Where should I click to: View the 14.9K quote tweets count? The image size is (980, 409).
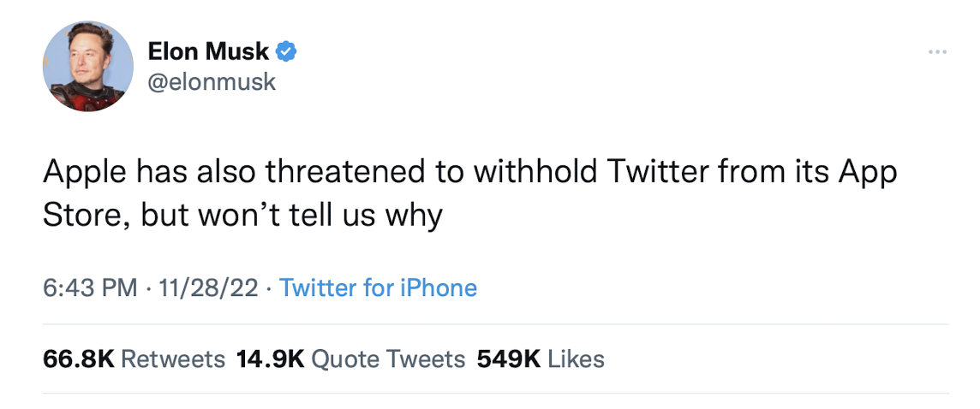pos(271,359)
